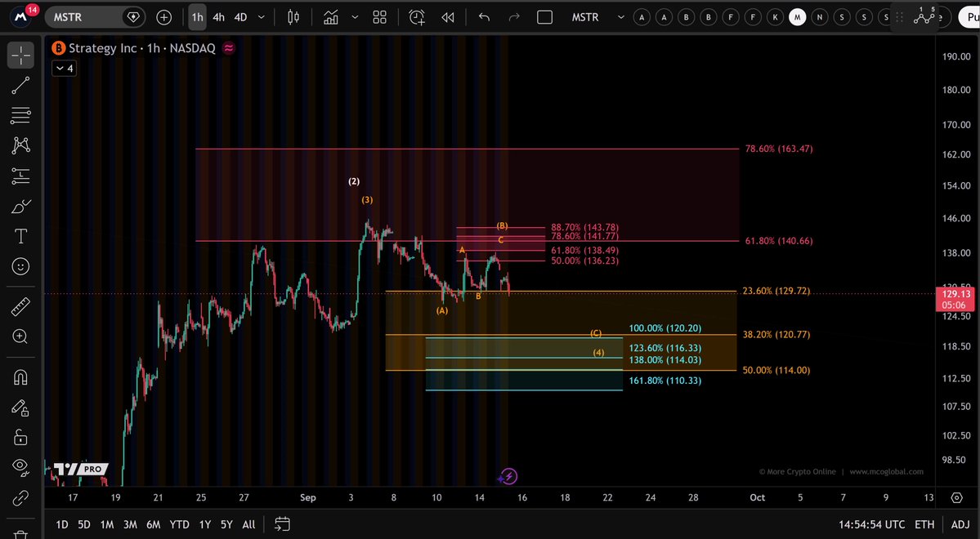
Task: Open the layout setup square icon
Action: pos(545,17)
